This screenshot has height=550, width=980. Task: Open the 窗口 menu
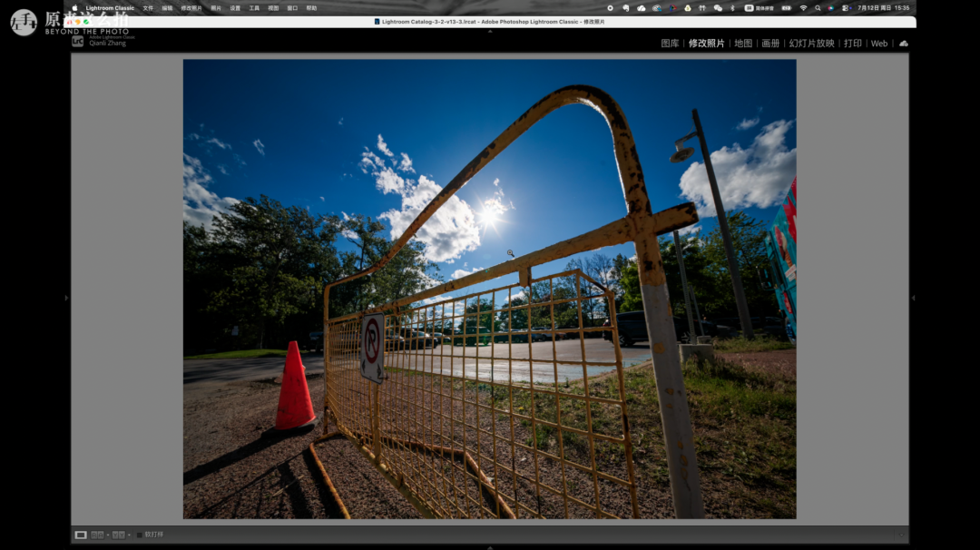click(x=292, y=8)
